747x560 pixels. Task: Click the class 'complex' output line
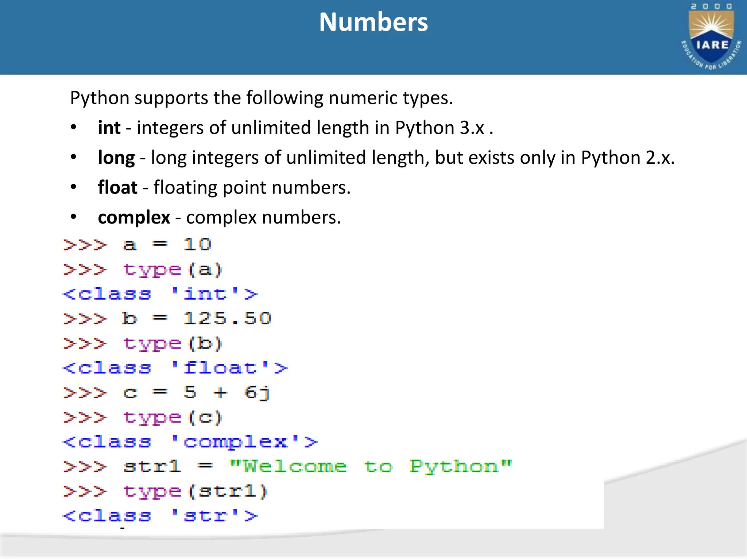pos(190,442)
